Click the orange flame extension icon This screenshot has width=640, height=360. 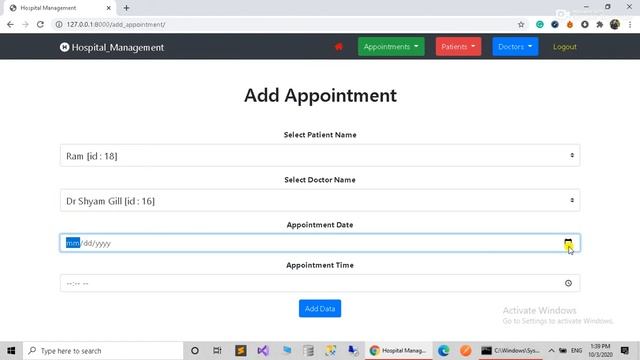(x=570, y=24)
